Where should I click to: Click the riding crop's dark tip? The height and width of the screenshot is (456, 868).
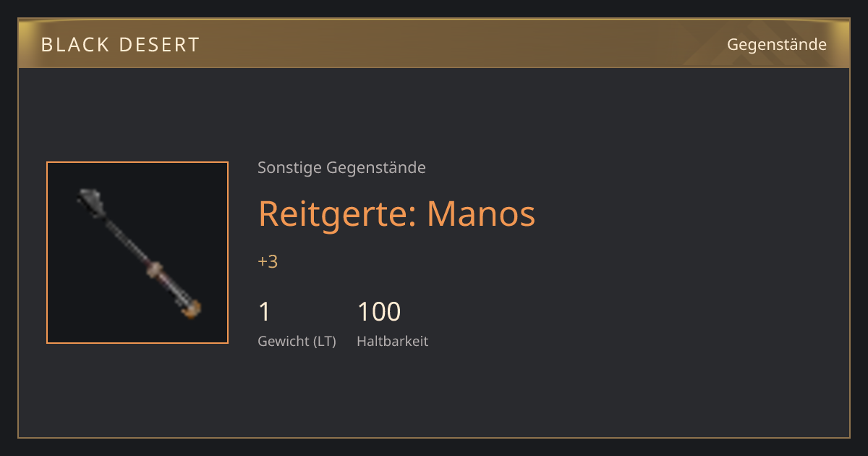(x=90, y=200)
